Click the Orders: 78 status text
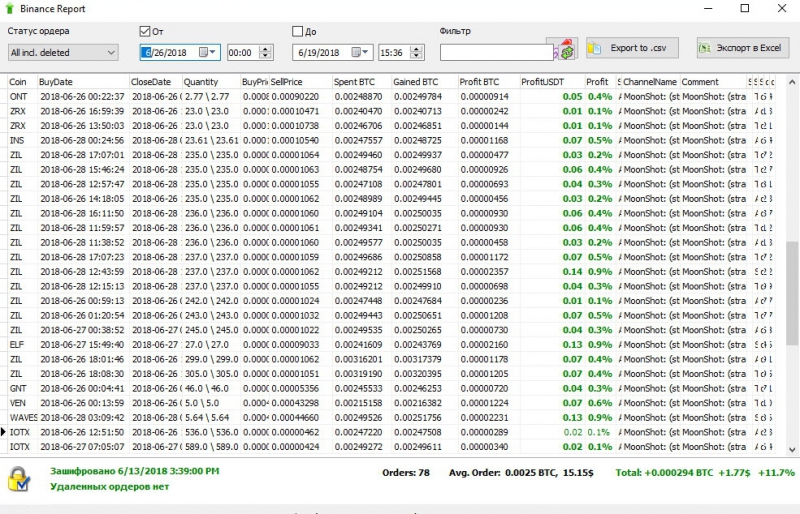Screen dimensions: 800x514 406,473
